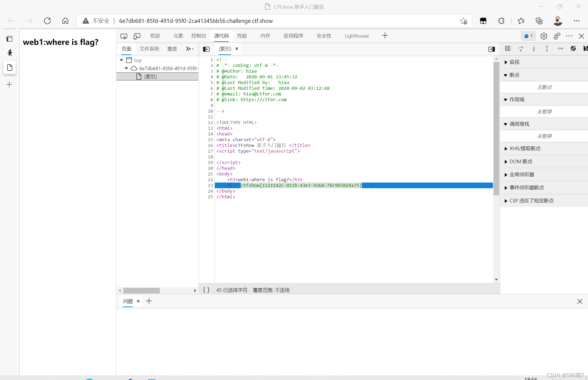Add a new DevTools tool tab with plus
Screen dimensions: 588x380
pos(385,36)
